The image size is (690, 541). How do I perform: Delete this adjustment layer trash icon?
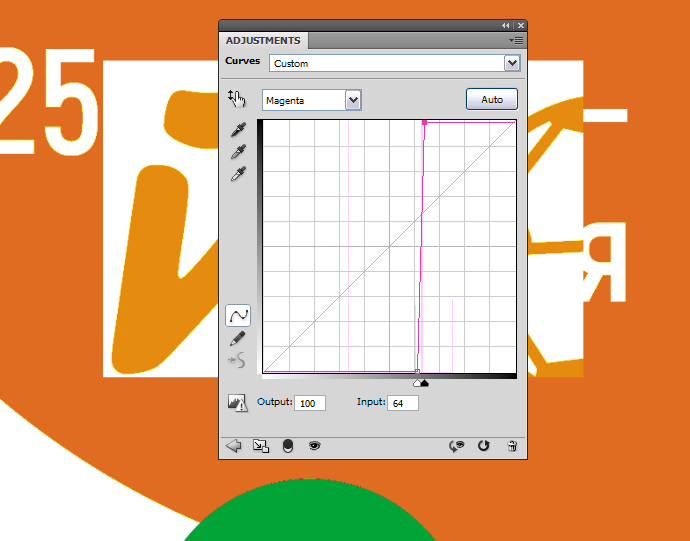coord(512,446)
